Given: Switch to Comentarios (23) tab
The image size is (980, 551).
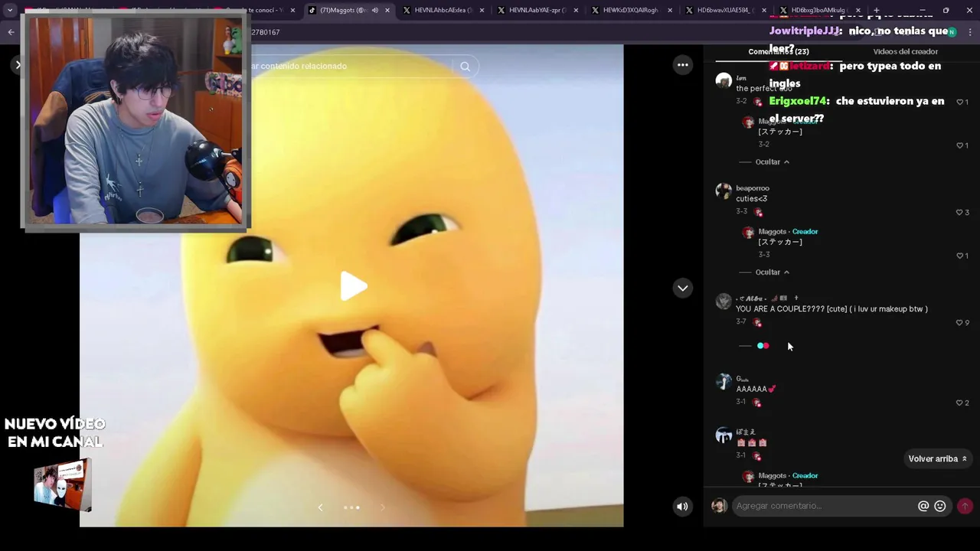Looking at the screenshot, I should pos(778,51).
